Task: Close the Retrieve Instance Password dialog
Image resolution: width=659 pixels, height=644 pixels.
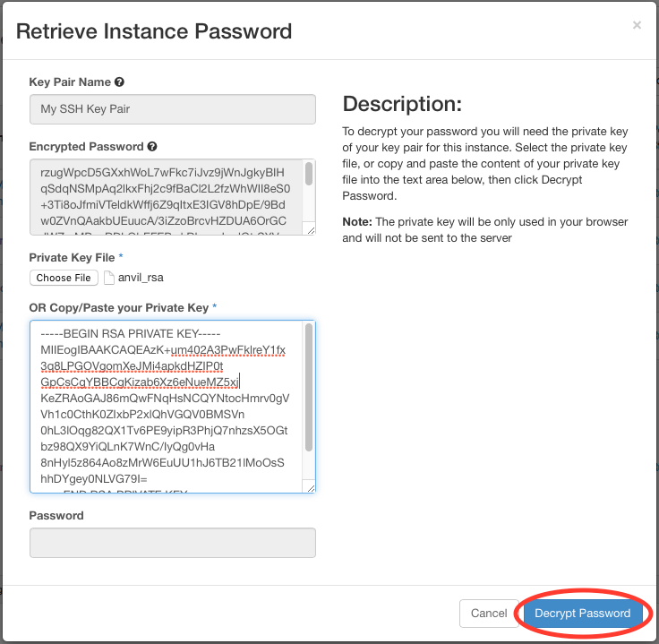Action: 637,25
